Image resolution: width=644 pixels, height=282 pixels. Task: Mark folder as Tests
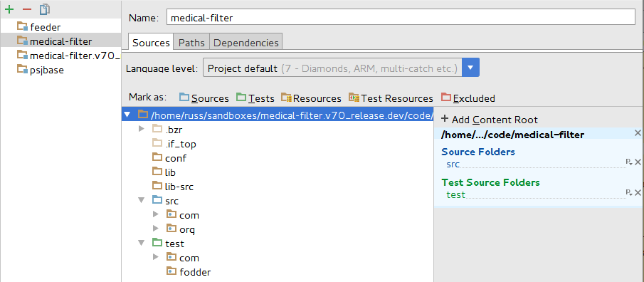tap(255, 98)
